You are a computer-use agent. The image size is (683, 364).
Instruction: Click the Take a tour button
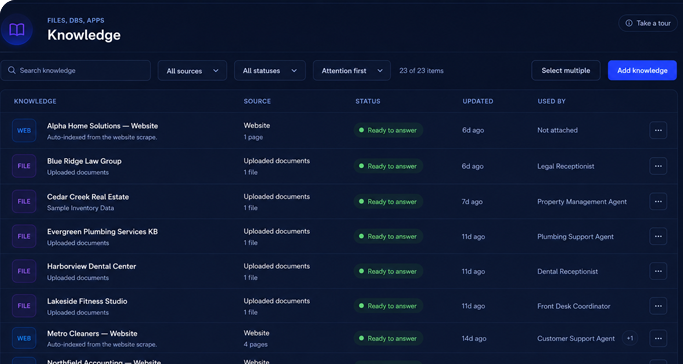click(648, 24)
